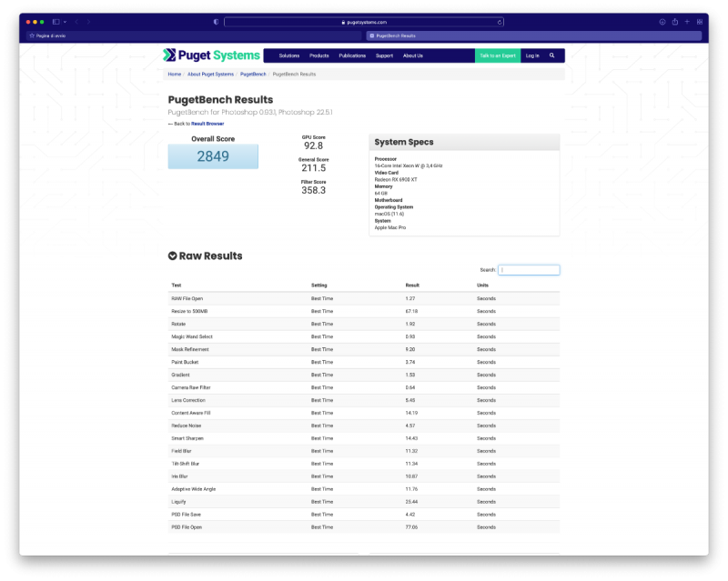
Task: Click the Puget Systems logo
Action: point(211,55)
